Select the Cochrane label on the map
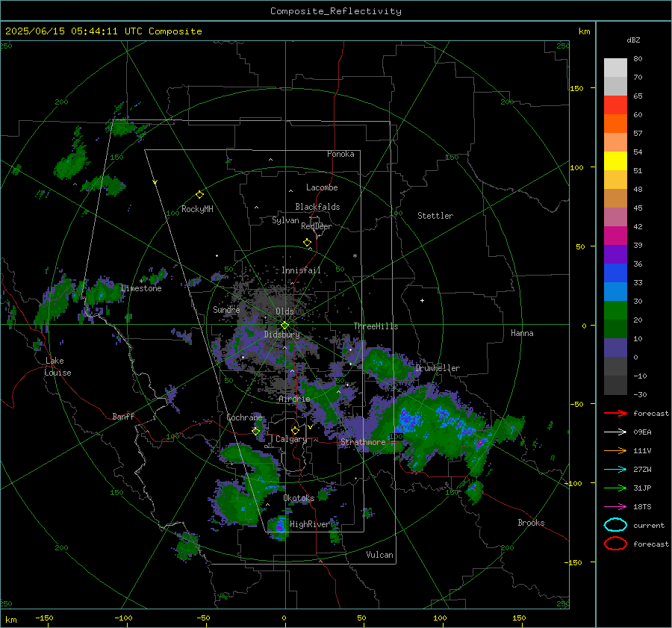The width and height of the screenshot is (672, 628). (x=244, y=417)
